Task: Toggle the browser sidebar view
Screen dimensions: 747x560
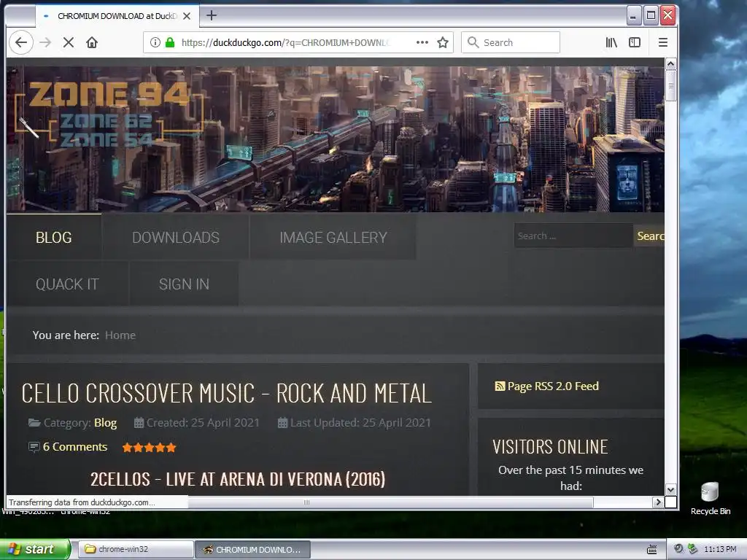Action: pyautogui.click(x=635, y=42)
